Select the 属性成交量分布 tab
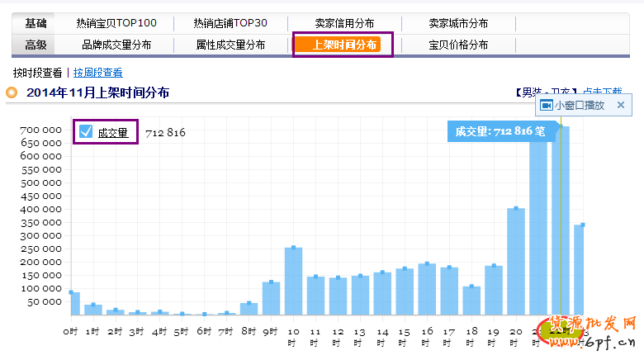This screenshot has height=360, width=644. pos(230,45)
